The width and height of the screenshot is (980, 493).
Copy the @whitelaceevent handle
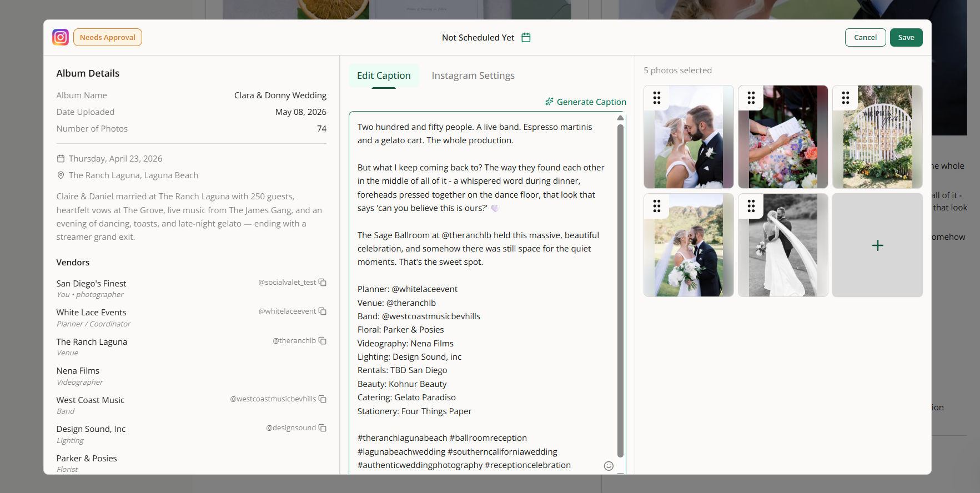(x=323, y=311)
